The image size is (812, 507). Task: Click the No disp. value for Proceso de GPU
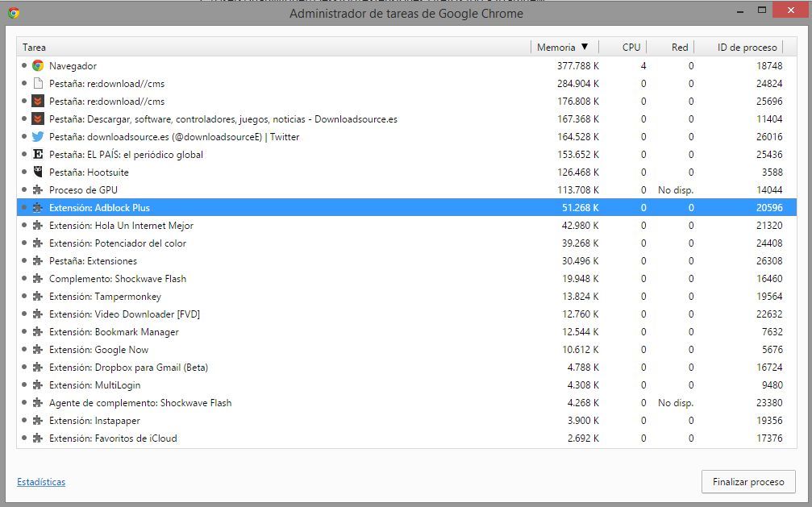675,190
